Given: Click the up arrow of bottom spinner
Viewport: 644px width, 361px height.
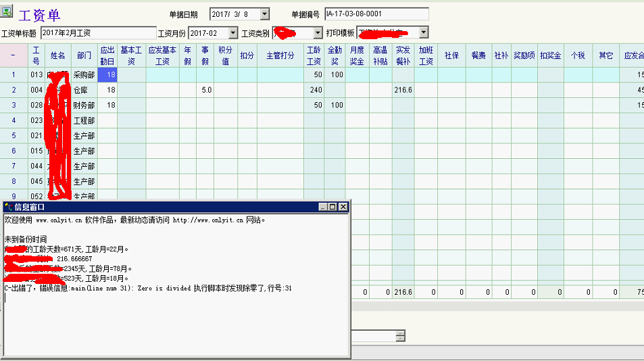Looking at the screenshot, I should pos(401,333).
